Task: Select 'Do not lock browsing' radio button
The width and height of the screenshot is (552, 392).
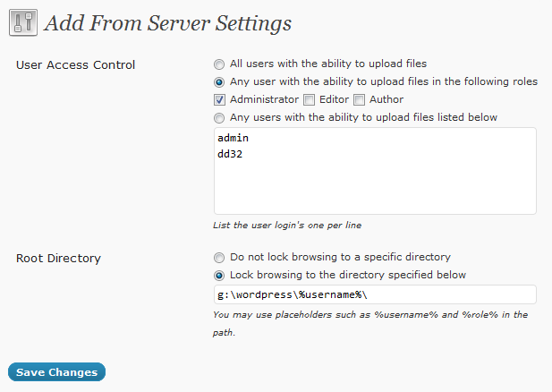Action: (x=219, y=257)
